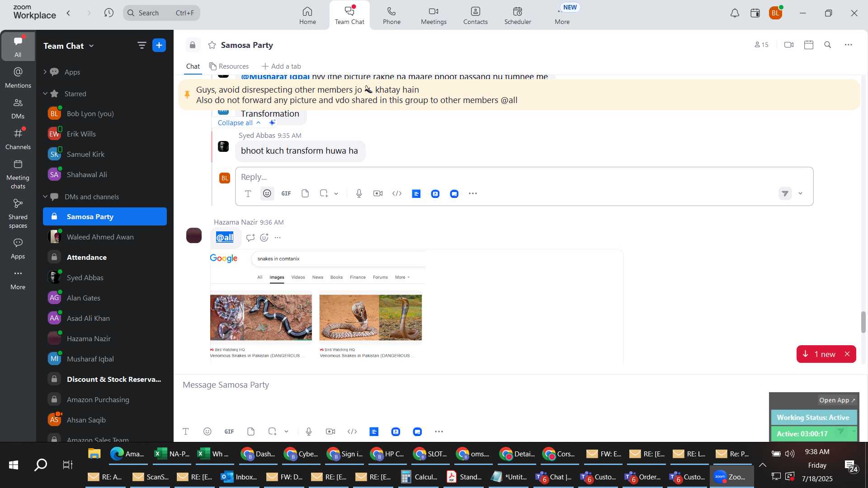Open Meeting chats in sidebar
868x488 pixels.
tap(18, 174)
